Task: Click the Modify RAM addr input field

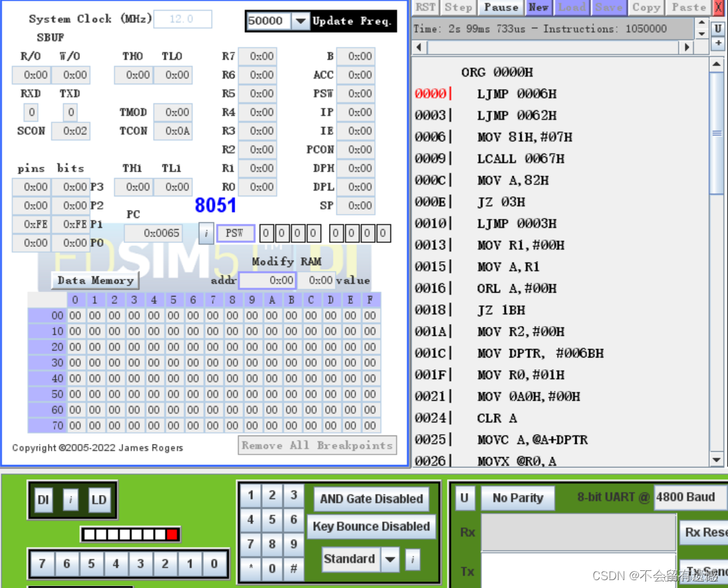Action: (267, 280)
